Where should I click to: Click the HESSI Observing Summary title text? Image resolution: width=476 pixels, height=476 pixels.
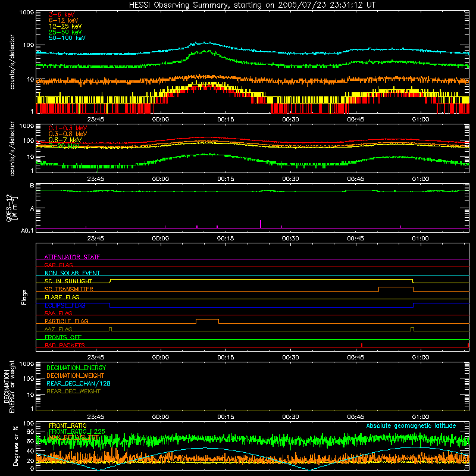[252, 5]
